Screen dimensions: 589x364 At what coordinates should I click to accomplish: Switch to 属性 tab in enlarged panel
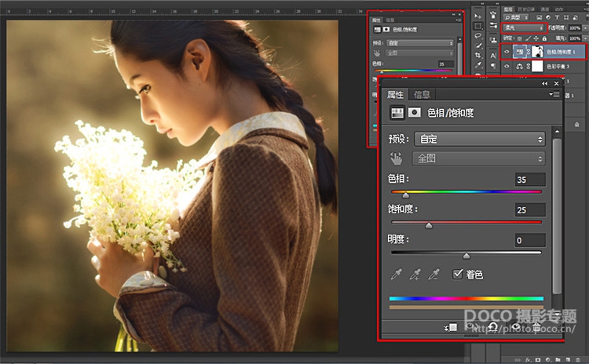[x=395, y=95]
